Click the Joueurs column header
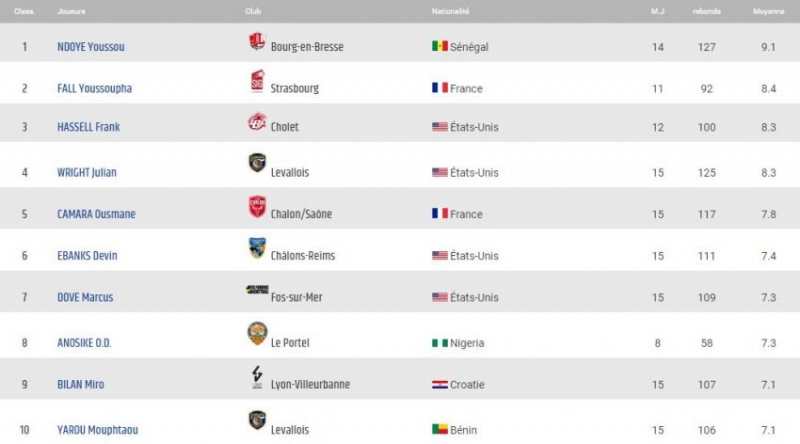Viewport: 800px width, 444px height. 71,11
